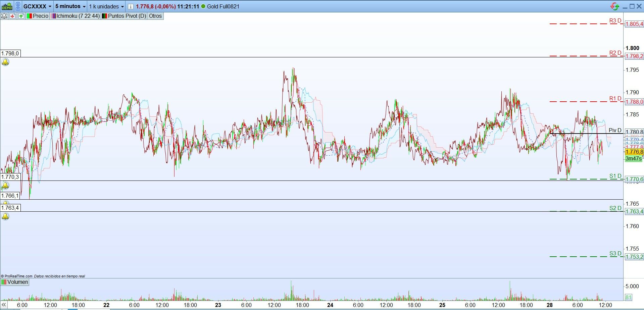Click the red down arrow icon
This screenshot has height=310, width=644.
click(13, 16)
